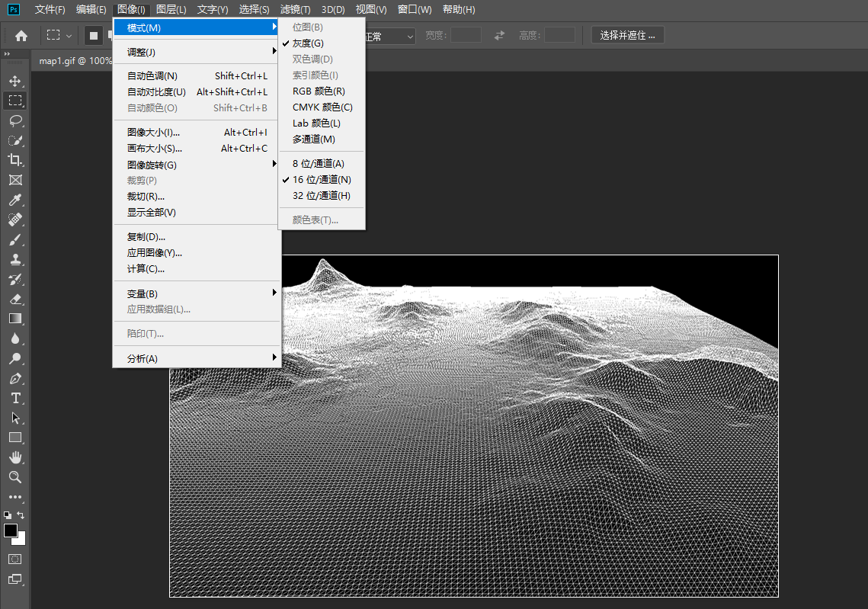Expand 图像旋转(G) submenu

[197, 165]
